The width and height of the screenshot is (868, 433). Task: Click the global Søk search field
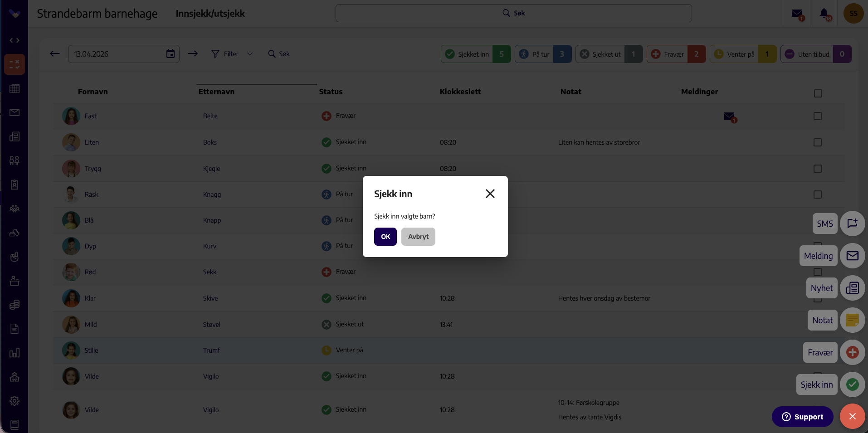(513, 13)
